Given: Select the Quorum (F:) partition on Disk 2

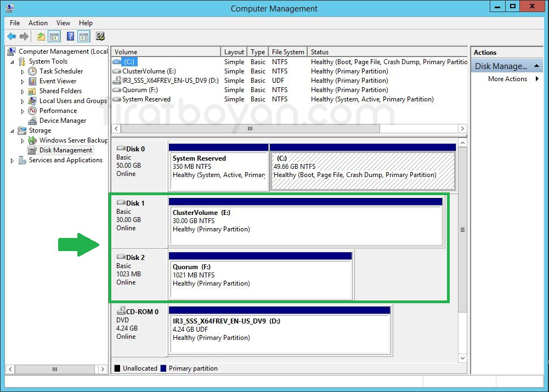Looking at the screenshot, I should pos(261,276).
